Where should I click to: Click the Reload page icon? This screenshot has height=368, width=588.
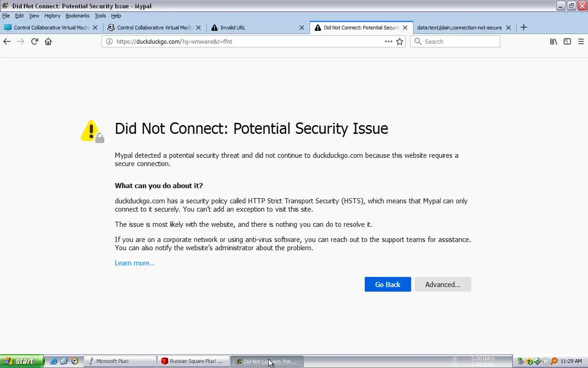34,41
